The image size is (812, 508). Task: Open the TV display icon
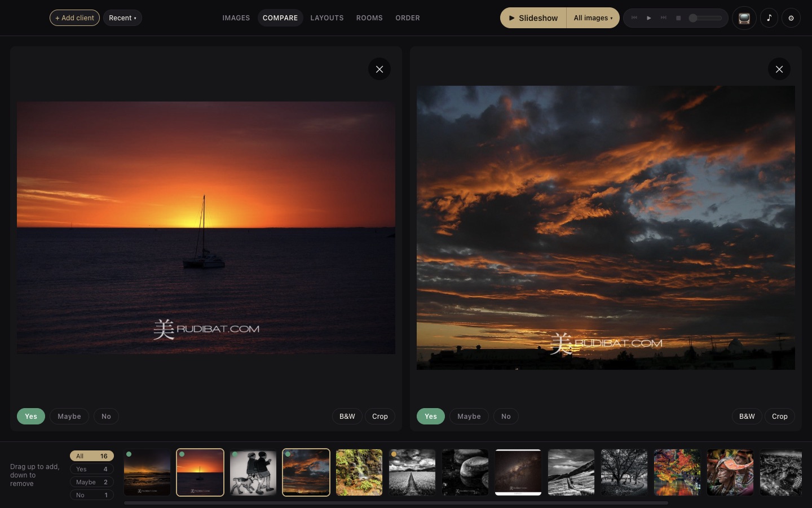744,18
